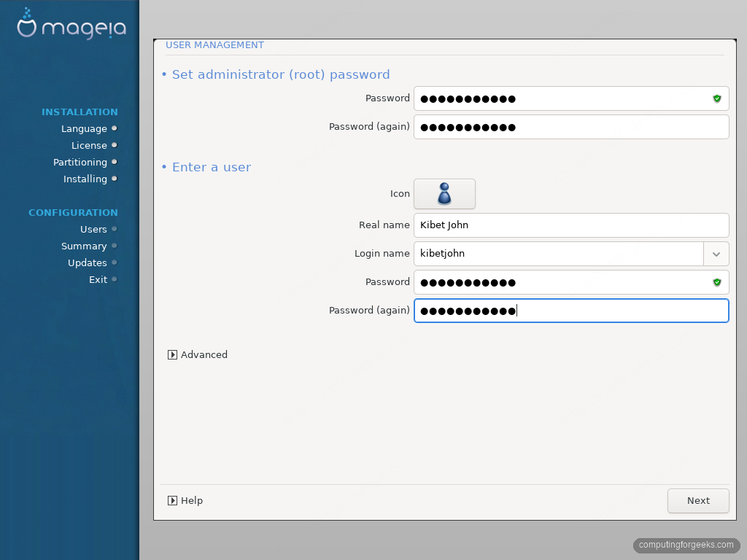
Task: Click the Real name field with Kibet John
Action: [x=571, y=225]
